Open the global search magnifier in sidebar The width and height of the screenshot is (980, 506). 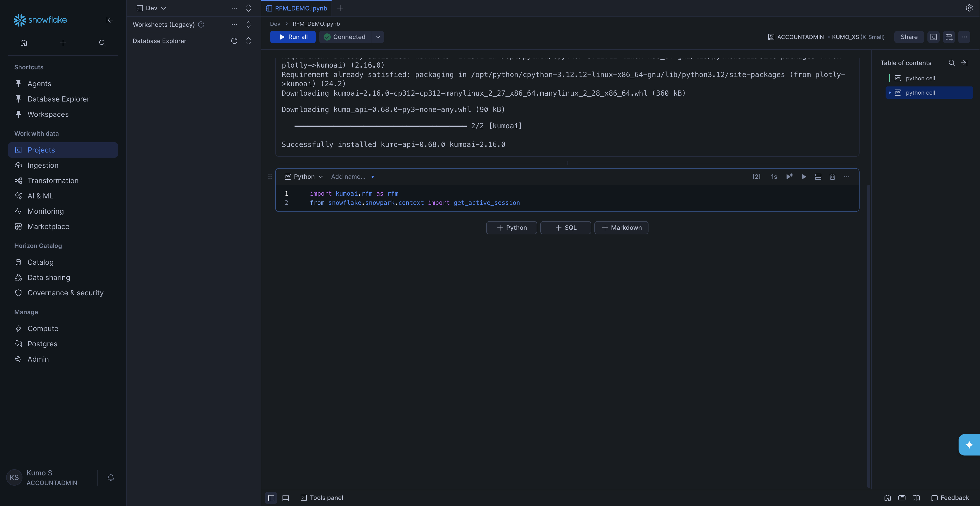[102, 43]
